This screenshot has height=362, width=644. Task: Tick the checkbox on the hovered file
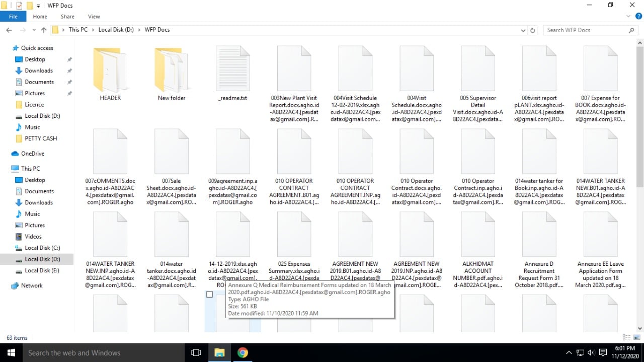[209, 295]
